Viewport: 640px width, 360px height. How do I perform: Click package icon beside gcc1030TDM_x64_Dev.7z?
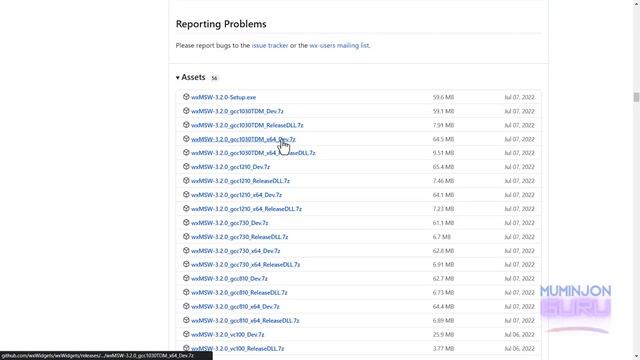(x=186, y=139)
